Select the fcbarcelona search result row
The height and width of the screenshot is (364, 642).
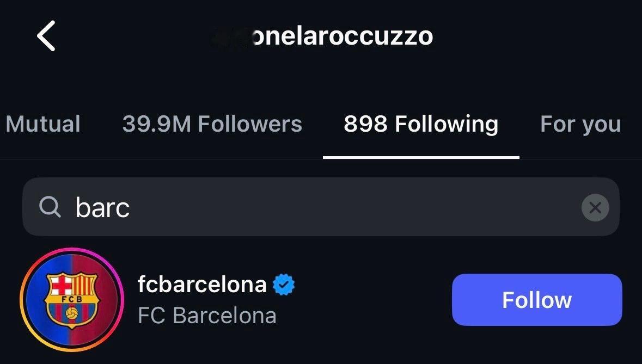[321, 300]
